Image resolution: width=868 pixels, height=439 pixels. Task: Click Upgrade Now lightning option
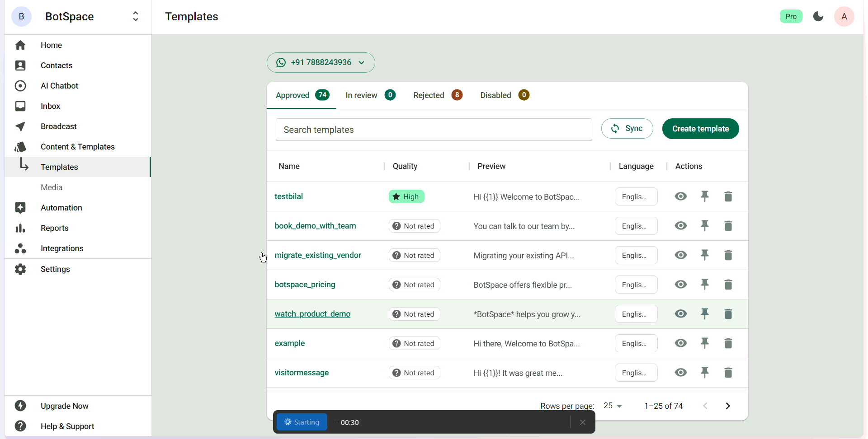[x=78, y=406]
